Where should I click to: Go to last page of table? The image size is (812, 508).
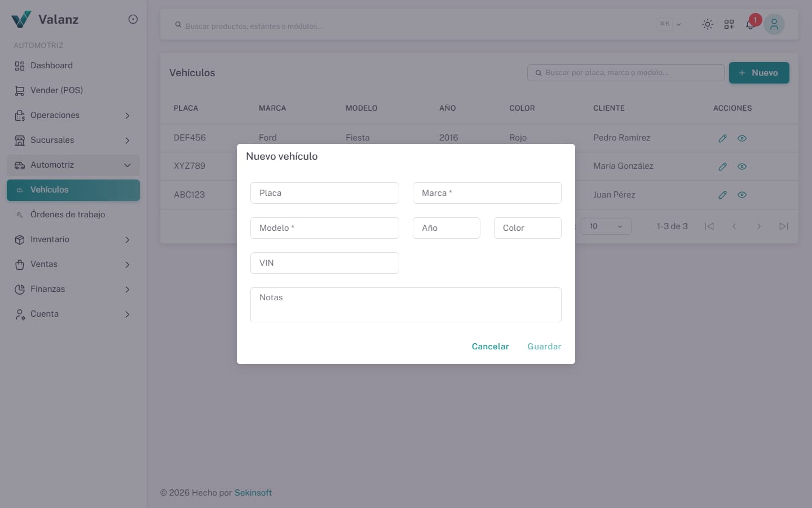[x=784, y=226]
